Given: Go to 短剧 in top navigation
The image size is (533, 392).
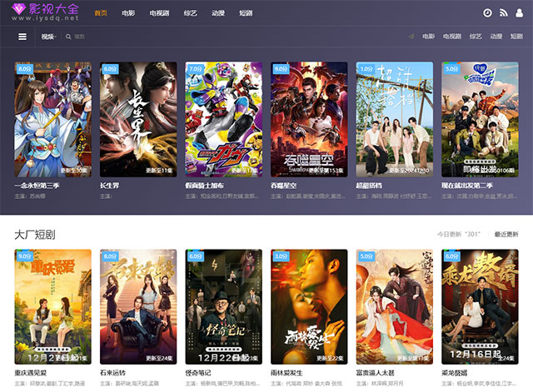Looking at the screenshot, I should point(245,13).
